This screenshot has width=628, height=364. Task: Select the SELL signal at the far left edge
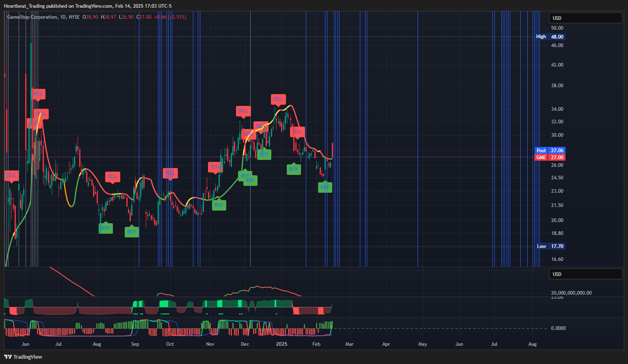[11, 175]
